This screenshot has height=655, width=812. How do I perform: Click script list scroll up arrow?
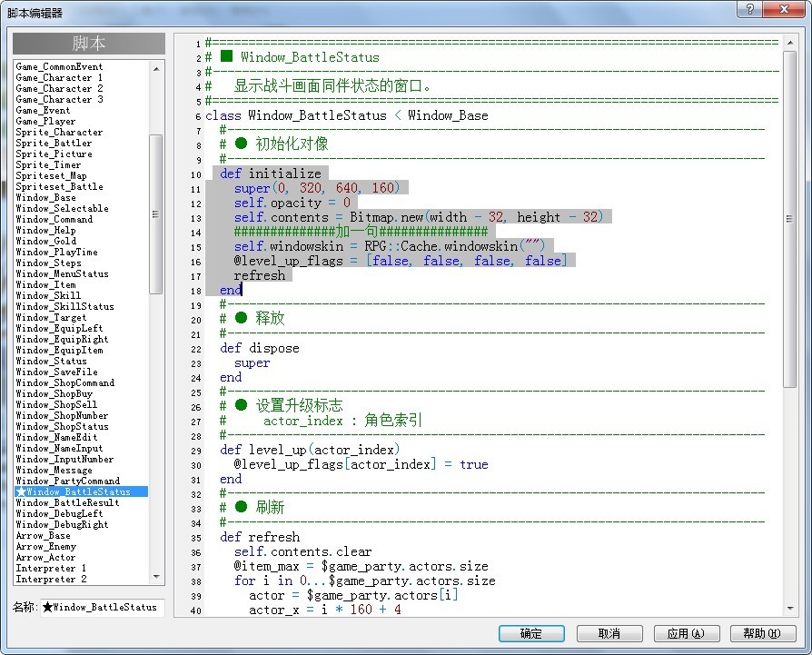click(x=156, y=68)
